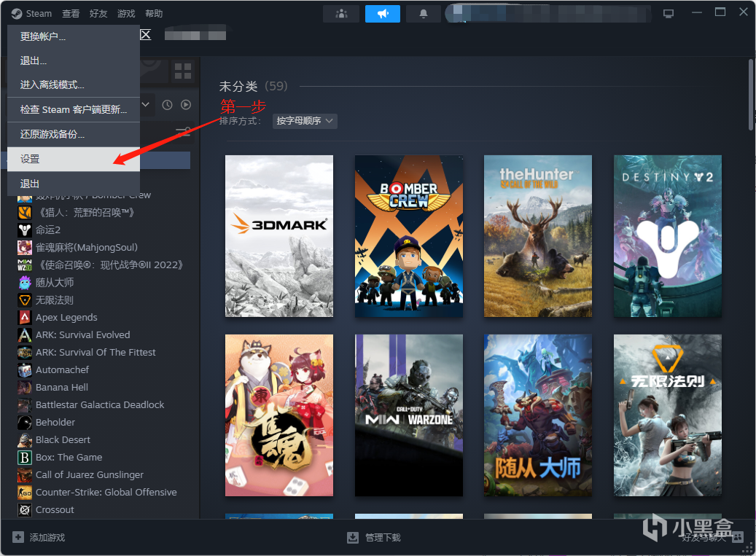Select 更换帐户 from the Steam menu
Screen dimensions: 756x556
(x=74, y=36)
